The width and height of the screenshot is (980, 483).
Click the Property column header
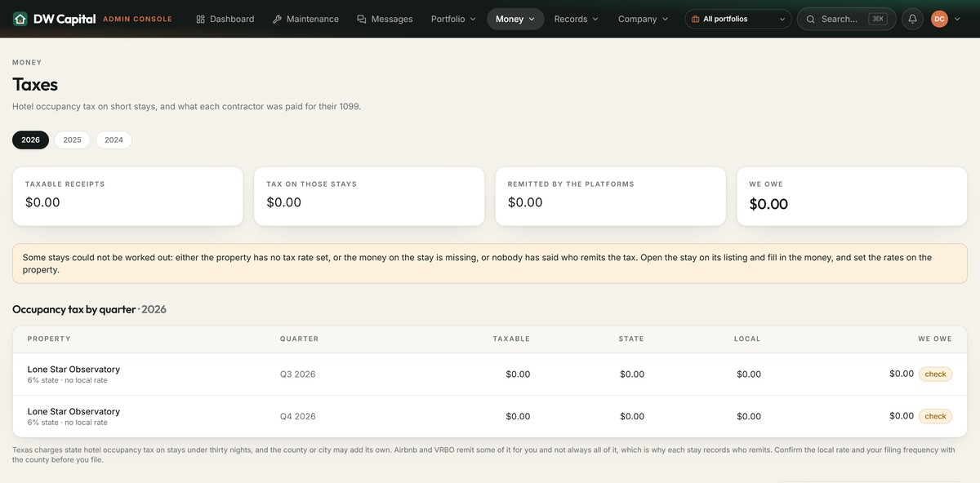pyautogui.click(x=49, y=339)
